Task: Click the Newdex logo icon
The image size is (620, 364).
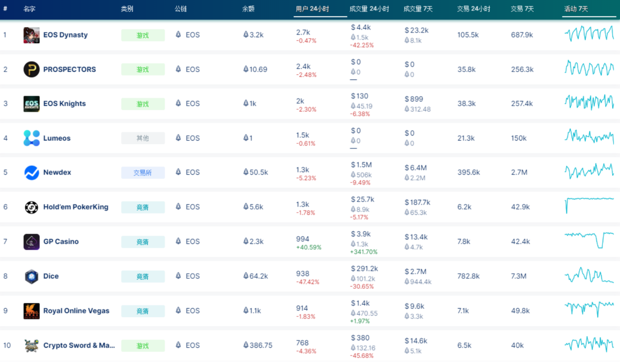Action: tap(32, 173)
